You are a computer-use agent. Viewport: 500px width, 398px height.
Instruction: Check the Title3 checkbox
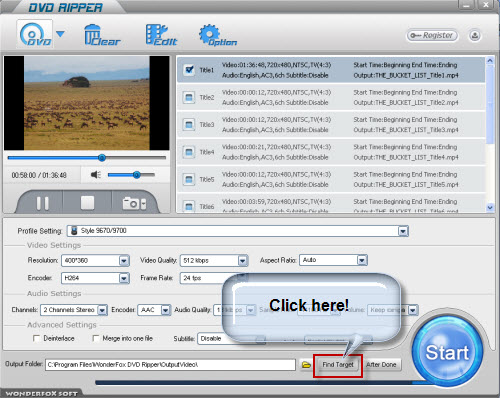(189, 125)
